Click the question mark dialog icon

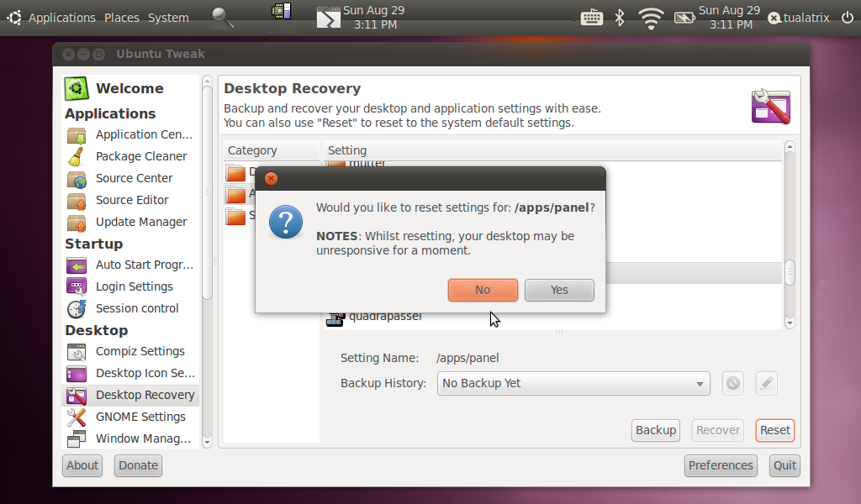286,222
